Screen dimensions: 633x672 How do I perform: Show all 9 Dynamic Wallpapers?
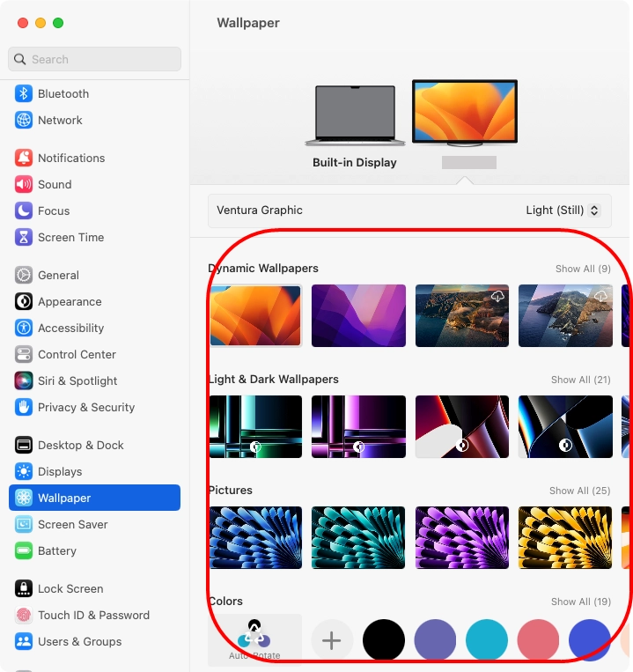583,269
